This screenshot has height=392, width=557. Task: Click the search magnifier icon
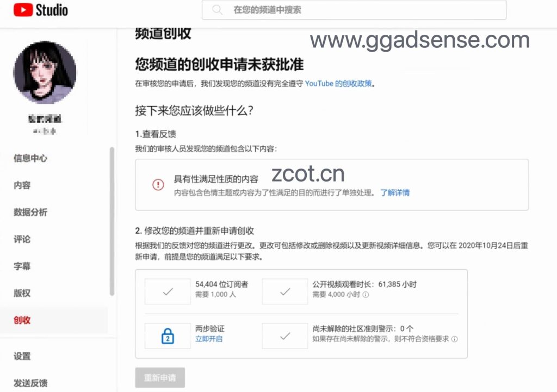click(217, 10)
